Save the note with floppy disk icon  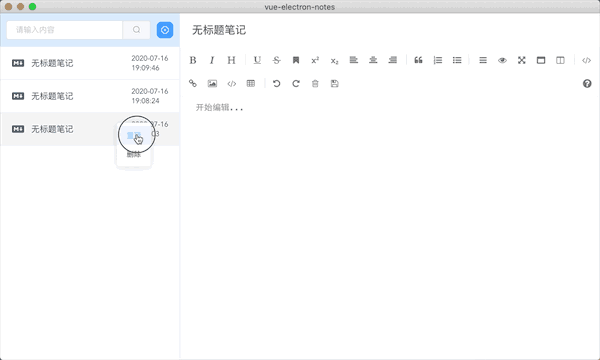334,83
